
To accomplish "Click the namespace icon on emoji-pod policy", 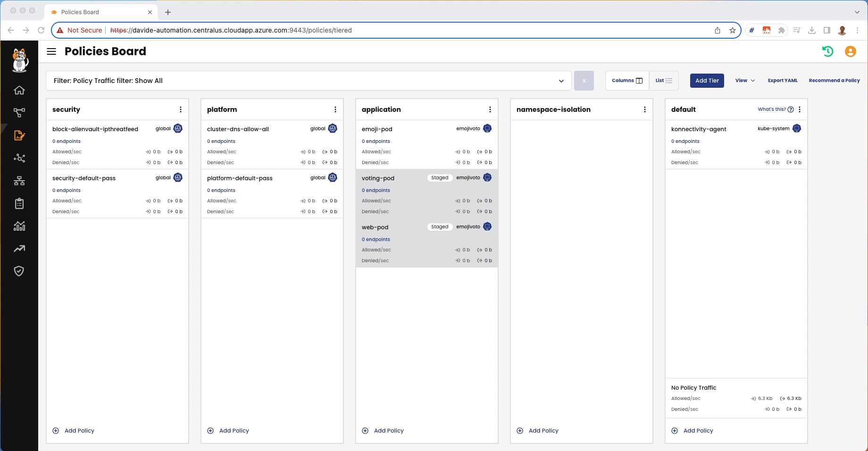I will (x=487, y=128).
